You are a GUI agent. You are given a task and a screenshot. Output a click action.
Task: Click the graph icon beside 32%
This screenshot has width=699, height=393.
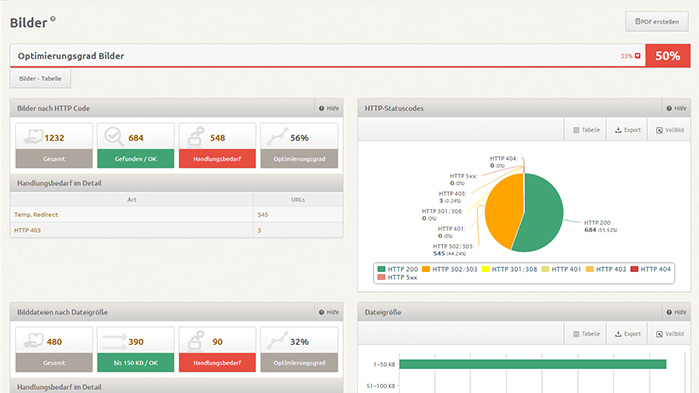pos(278,340)
